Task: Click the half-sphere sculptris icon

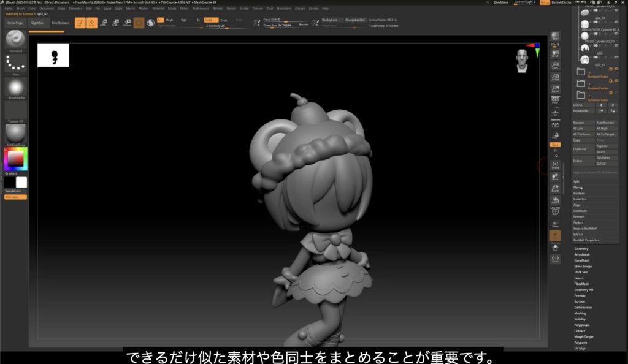Action: pos(151,23)
